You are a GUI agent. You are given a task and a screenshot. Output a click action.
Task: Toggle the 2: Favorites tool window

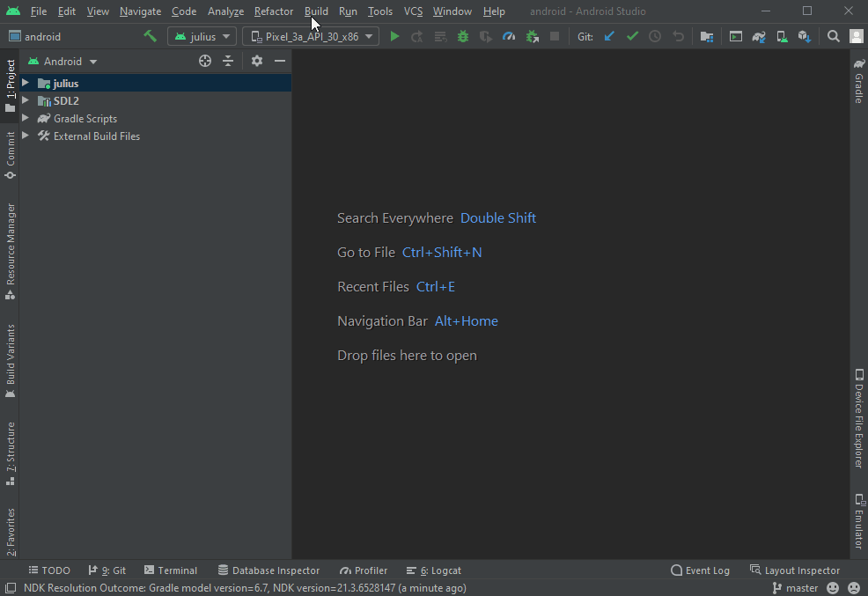tap(10, 531)
